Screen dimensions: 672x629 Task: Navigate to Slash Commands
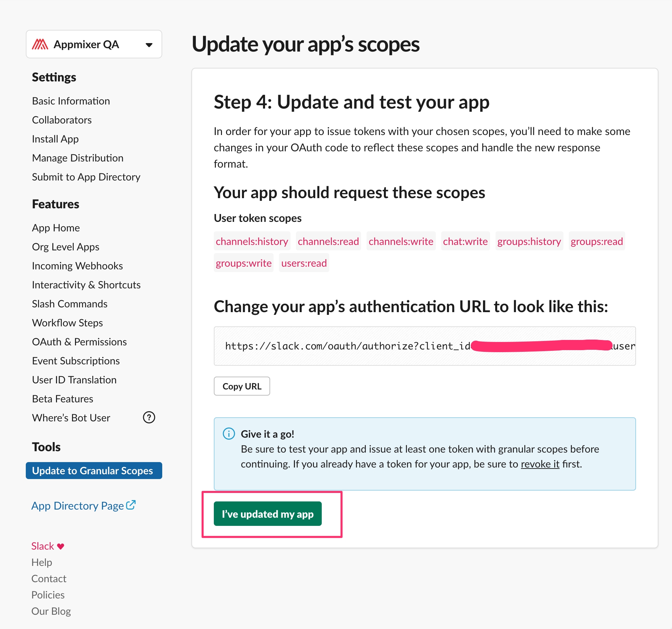70,304
